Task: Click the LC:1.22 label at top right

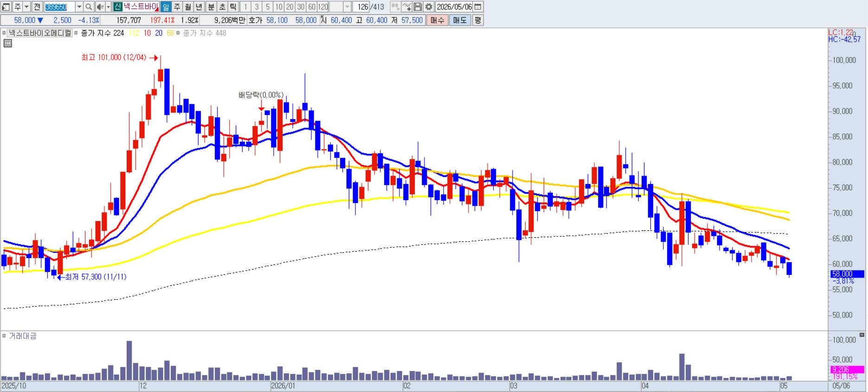Action: (x=841, y=32)
